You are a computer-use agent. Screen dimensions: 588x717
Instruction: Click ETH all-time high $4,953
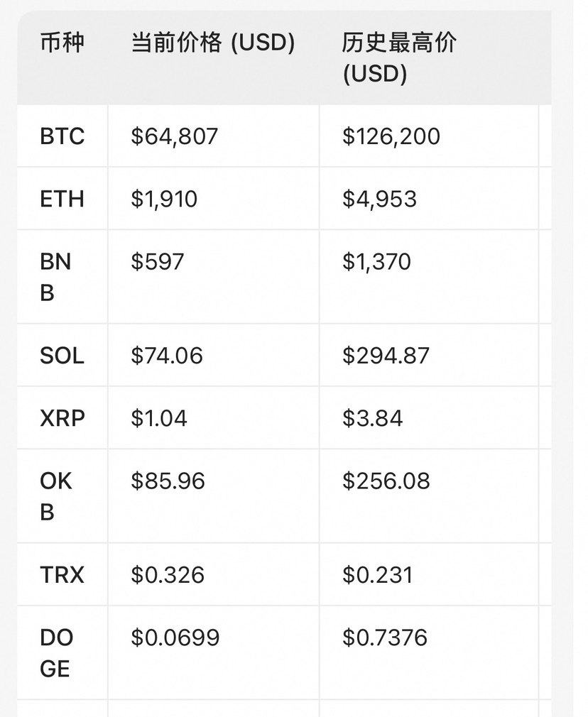(379, 199)
